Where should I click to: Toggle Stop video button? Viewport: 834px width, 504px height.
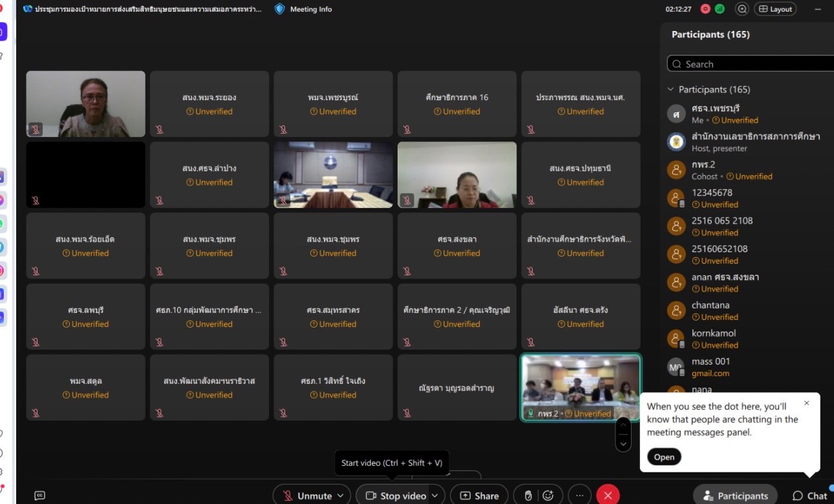(396, 496)
